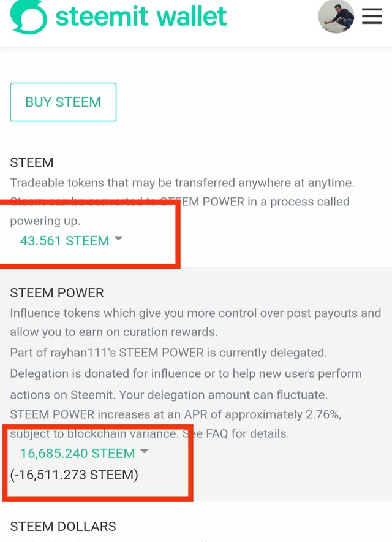Open the hamburger menu icon
Viewport: 392px width, 542px height.
click(372, 16)
